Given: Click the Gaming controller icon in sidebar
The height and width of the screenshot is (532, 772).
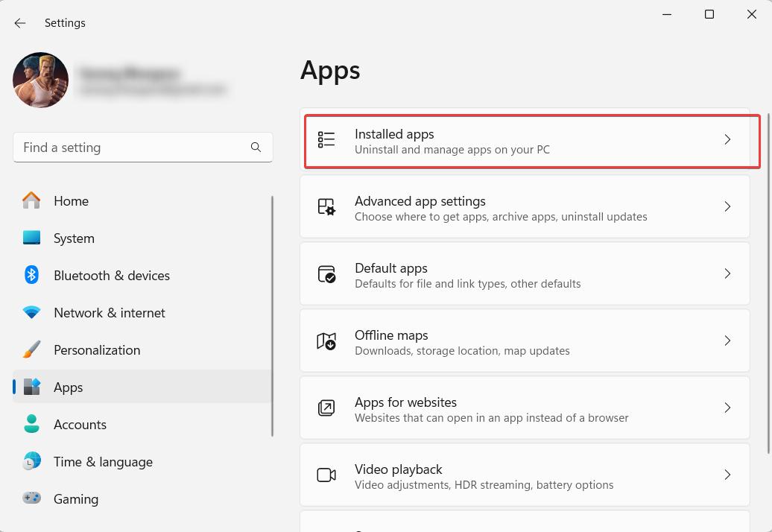Looking at the screenshot, I should click(31, 498).
